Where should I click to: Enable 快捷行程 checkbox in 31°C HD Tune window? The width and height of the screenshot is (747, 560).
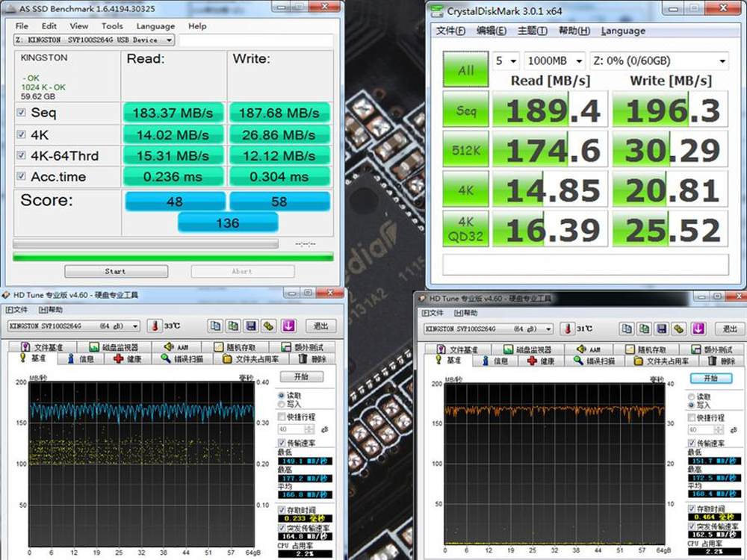pyautogui.click(x=692, y=417)
